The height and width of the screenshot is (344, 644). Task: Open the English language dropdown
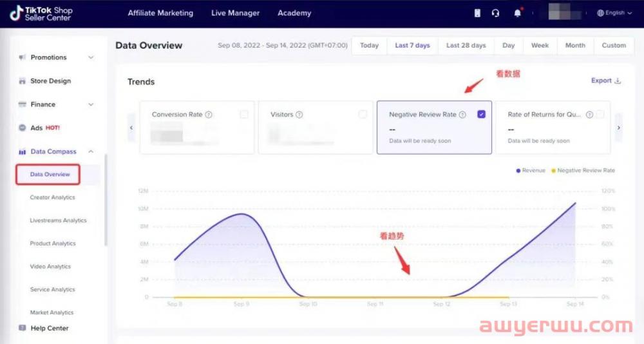click(614, 13)
